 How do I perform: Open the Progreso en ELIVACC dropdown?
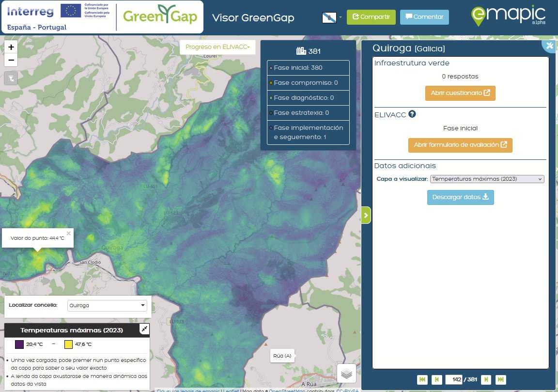point(217,47)
